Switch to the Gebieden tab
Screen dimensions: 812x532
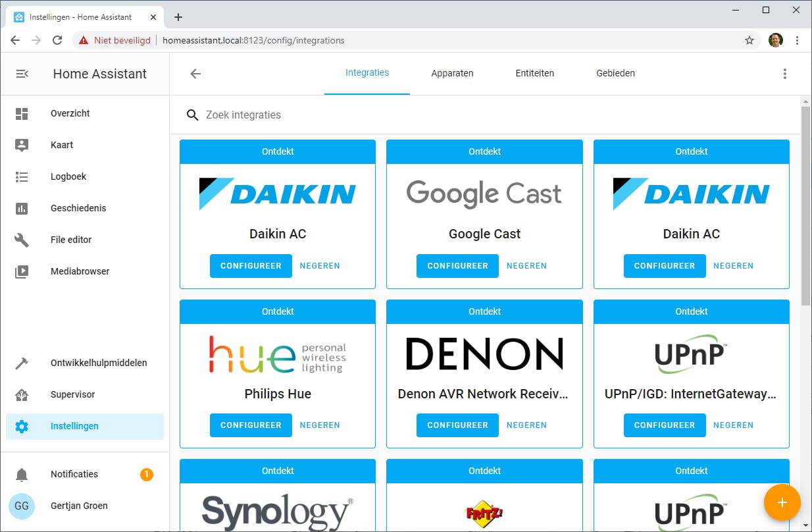tap(615, 73)
